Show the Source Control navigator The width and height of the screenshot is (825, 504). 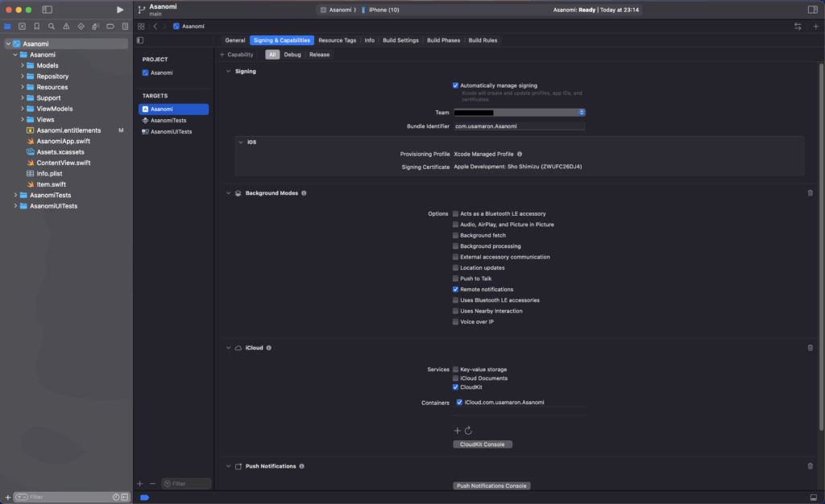[x=22, y=26]
